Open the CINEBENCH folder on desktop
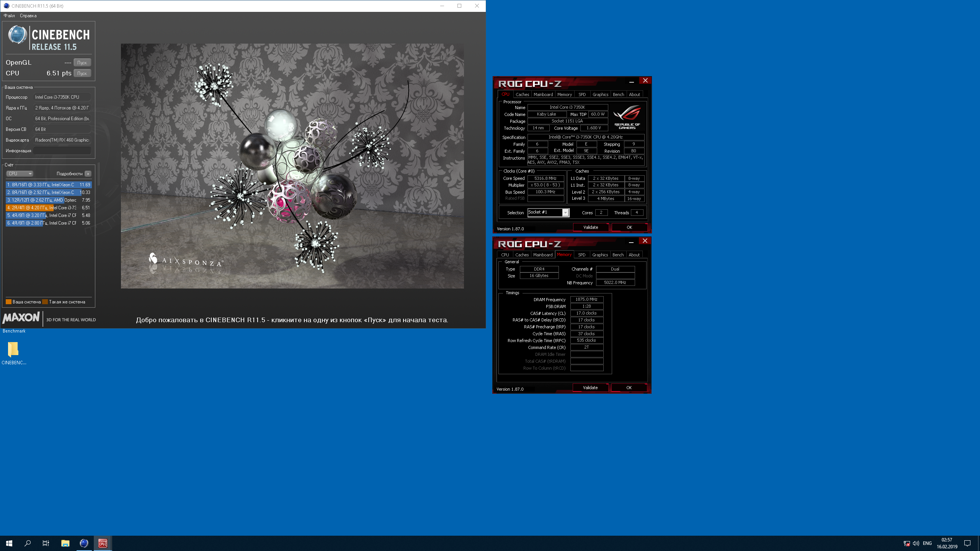980x551 pixels. pyautogui.click(x=13, y=353)
